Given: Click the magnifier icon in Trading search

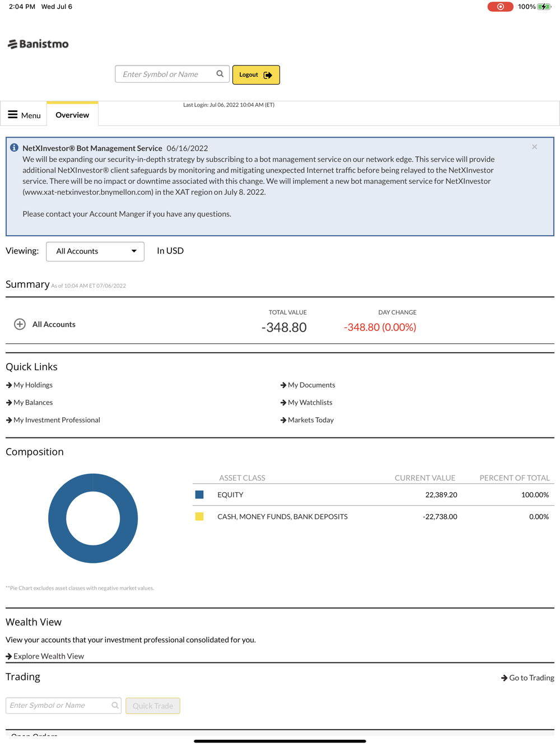Looking at the screenshot, I should [x=115, y=706].
